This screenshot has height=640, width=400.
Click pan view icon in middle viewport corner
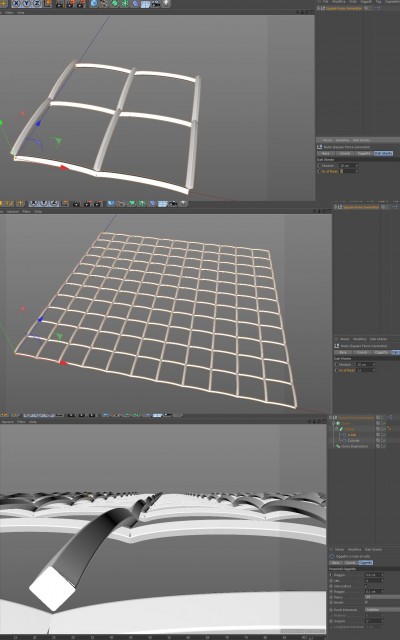(x=315, y=211)
